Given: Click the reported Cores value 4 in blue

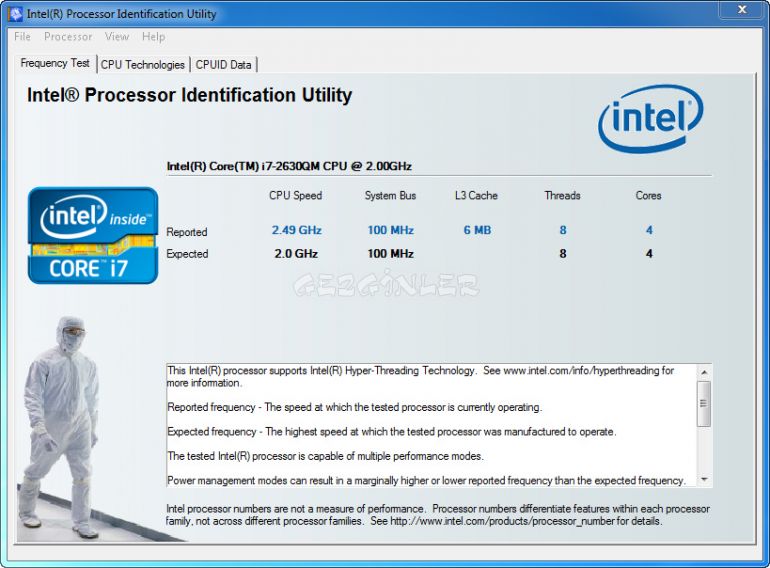Looking at the screenshot, I should [x=649, y=230].
